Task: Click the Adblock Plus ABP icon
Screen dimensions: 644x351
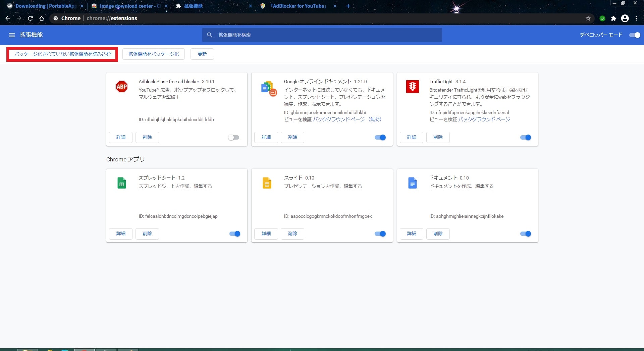Action: 122,87
